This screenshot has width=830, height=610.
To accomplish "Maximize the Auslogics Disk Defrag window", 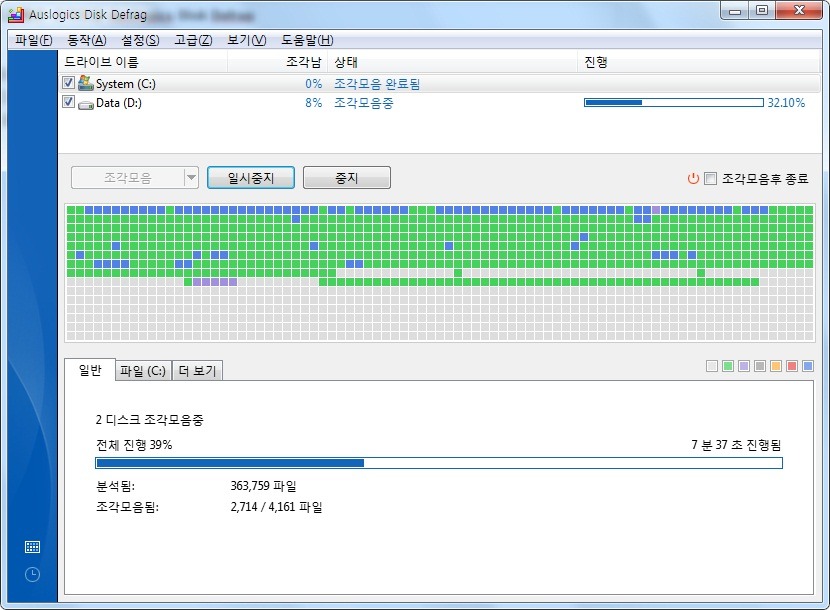I will pos(762,11).
